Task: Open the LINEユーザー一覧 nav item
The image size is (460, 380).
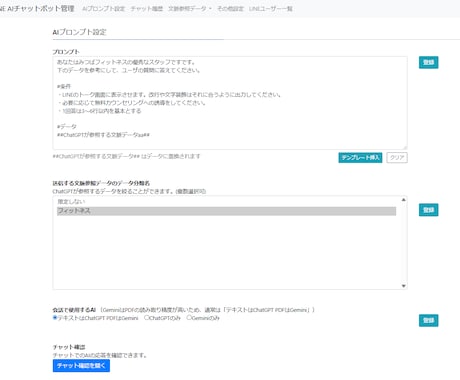Action: (271, 9)
